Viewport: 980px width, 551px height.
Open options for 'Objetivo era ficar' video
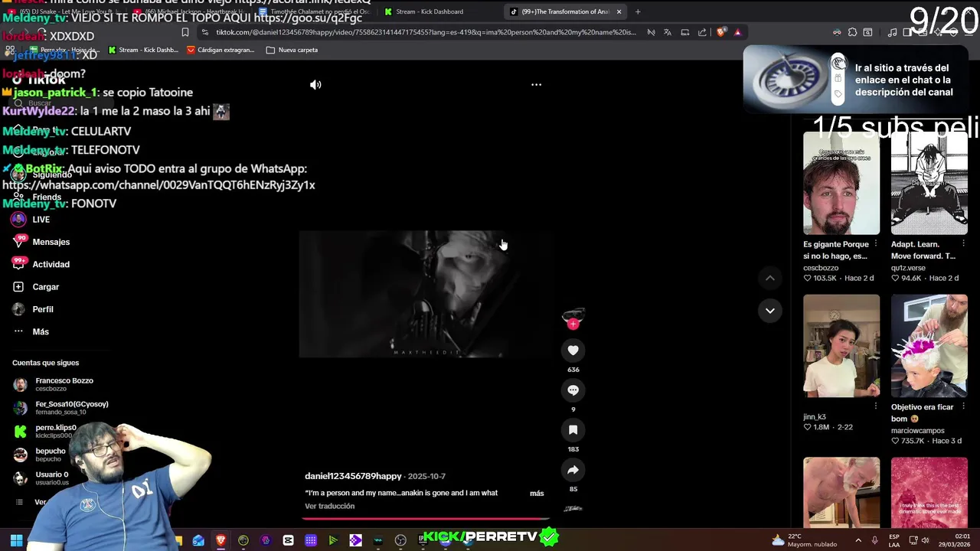point(963,407)
